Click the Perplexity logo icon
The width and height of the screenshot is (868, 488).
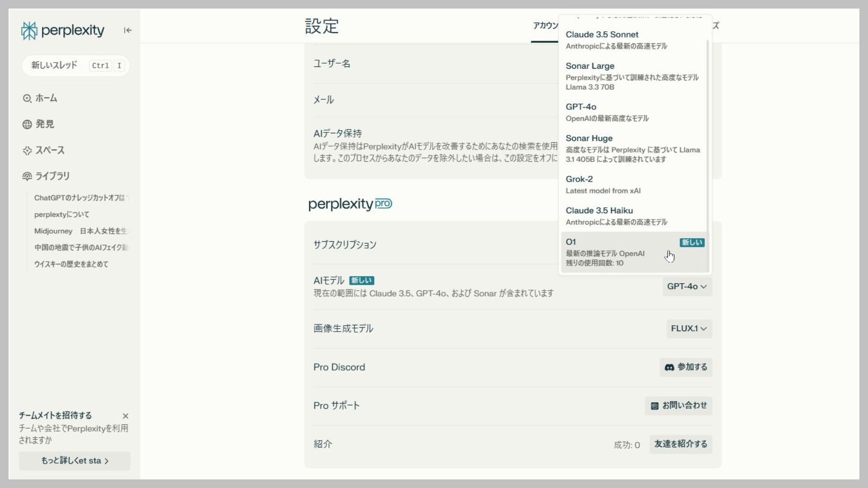tap(29, 31)
